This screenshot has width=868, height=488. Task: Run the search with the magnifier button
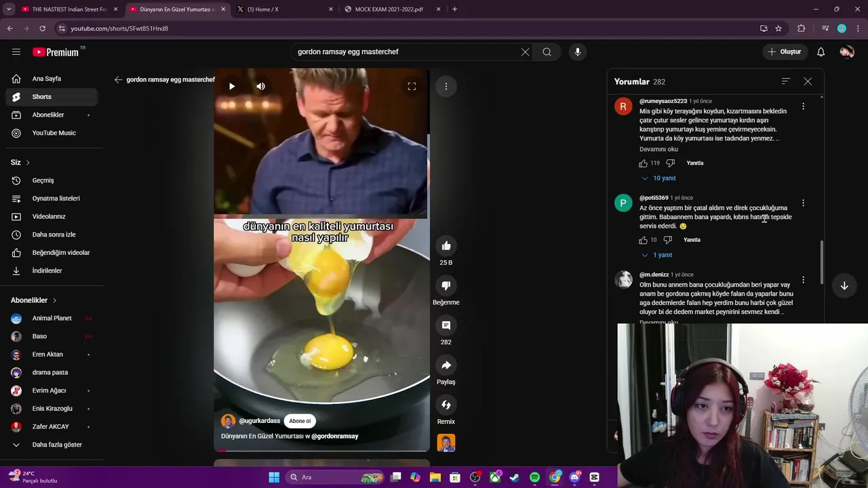coord(547,52)
